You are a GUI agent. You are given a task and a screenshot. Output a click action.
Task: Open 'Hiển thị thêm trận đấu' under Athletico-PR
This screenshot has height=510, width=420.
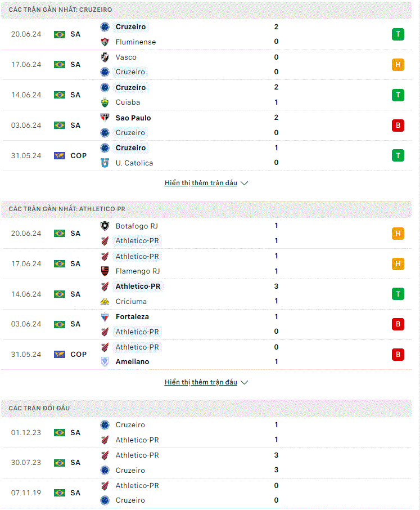tap(201, 382)
